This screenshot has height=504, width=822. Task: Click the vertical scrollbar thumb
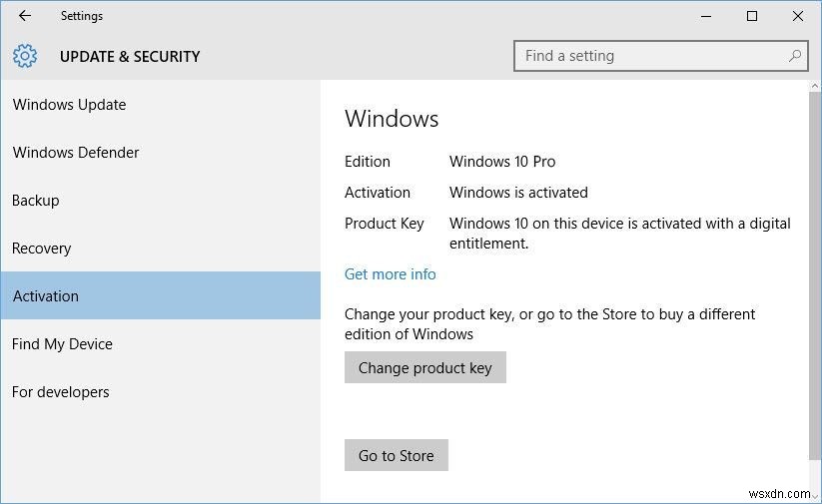[815, 275]
